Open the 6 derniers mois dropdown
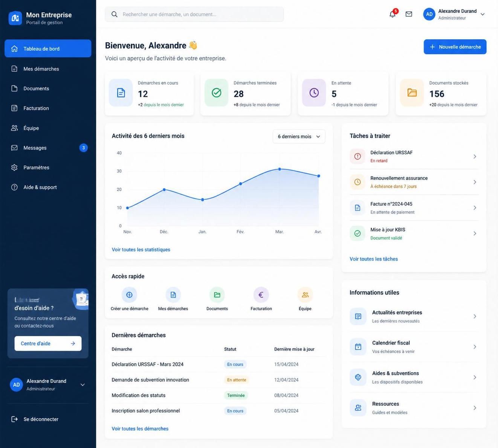Viewport: 498px width, 448px height. [x=299, y=136]
